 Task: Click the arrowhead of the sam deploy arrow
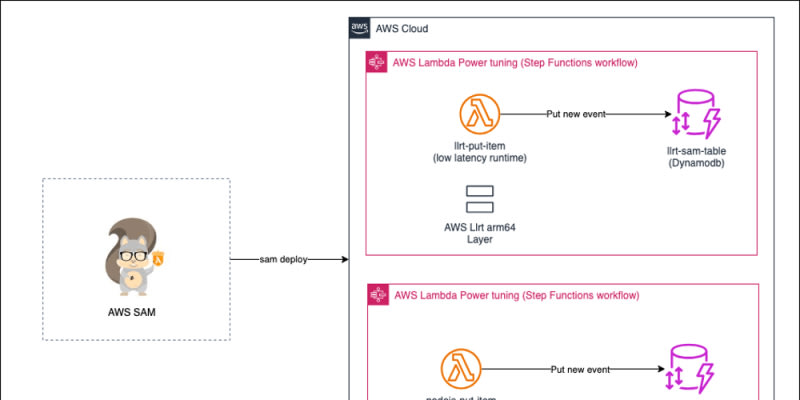pos(343,259)
